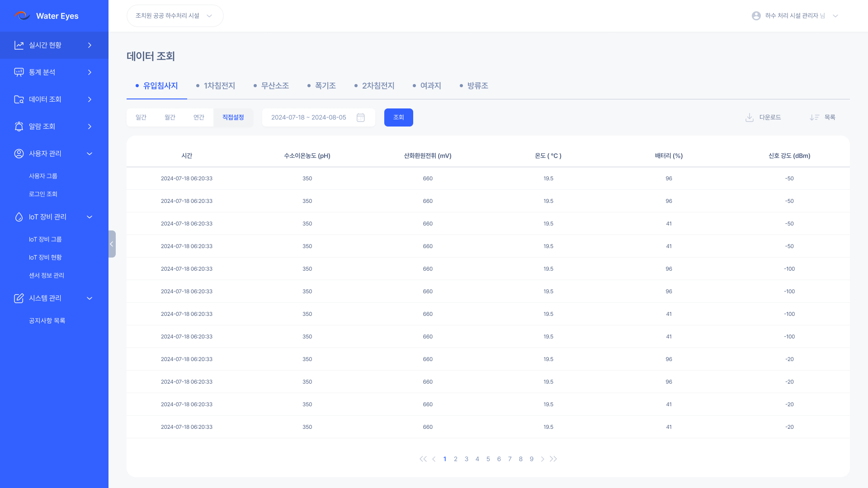The width and height of the screenshot is (868, 488).
Task: Select the 일간 period option
Action: 141,117
